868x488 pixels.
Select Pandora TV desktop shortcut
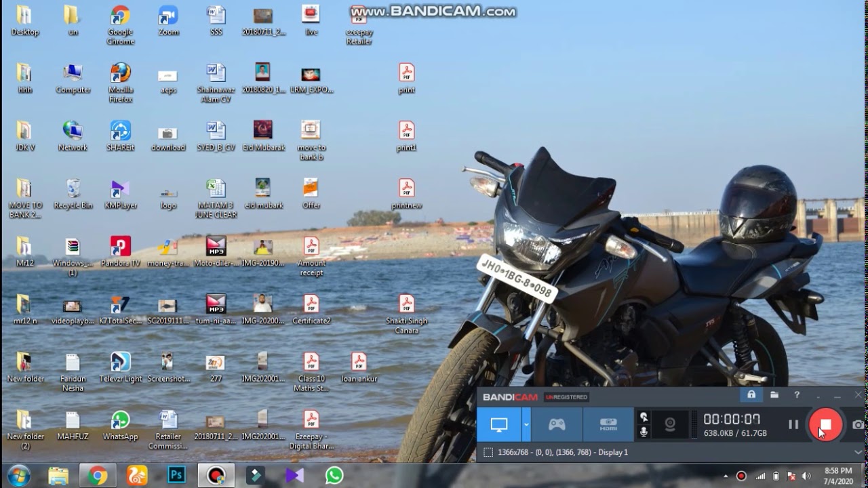point(120,251)
